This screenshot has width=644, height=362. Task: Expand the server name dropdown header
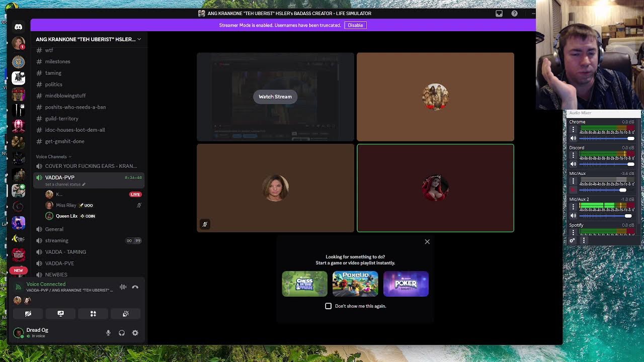(x=89, y=39)
